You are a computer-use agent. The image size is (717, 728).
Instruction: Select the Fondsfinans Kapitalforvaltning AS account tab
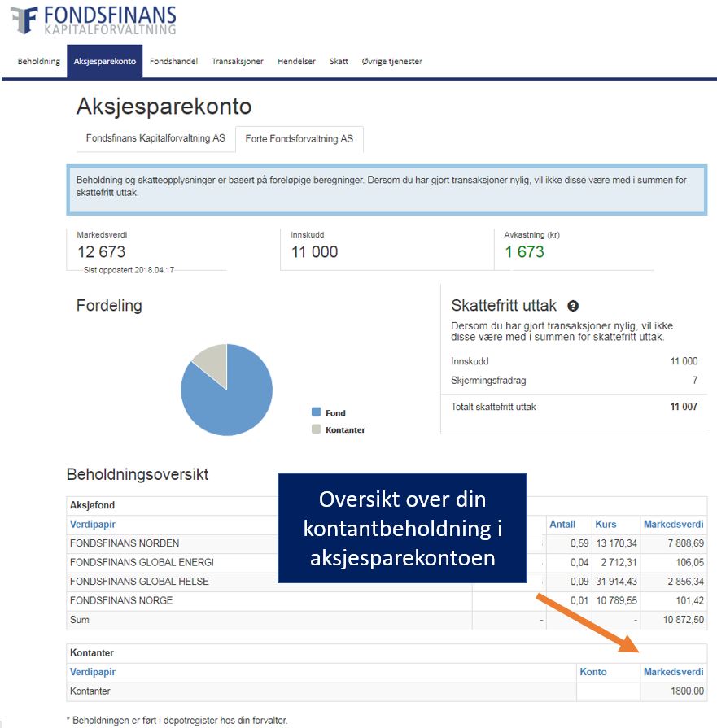pos(155,138)
